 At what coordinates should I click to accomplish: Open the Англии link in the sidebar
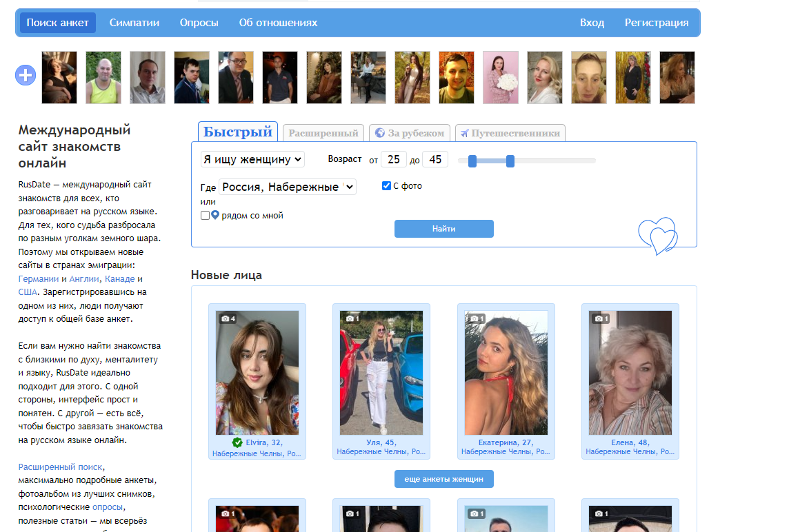pyautogui.click(x=84, y=278)
